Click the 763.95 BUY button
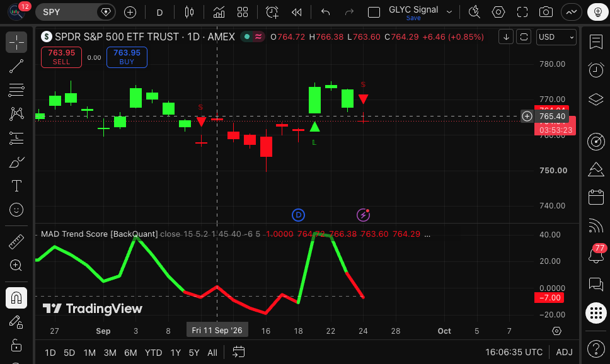This screenshot has height=364, width=610. pos(127,57)
